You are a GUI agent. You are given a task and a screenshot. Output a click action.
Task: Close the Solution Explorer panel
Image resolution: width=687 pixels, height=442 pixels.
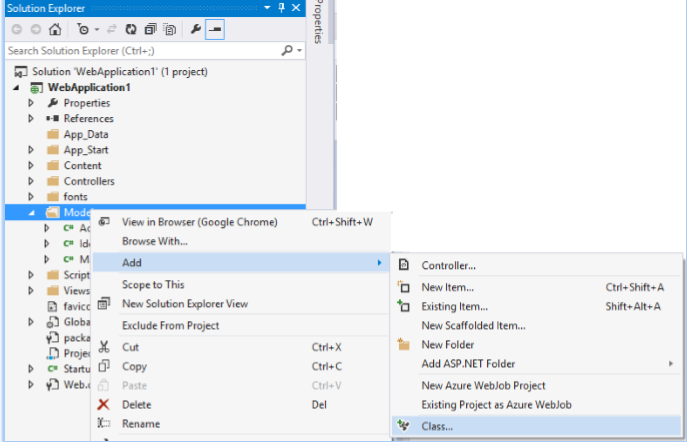296,8
